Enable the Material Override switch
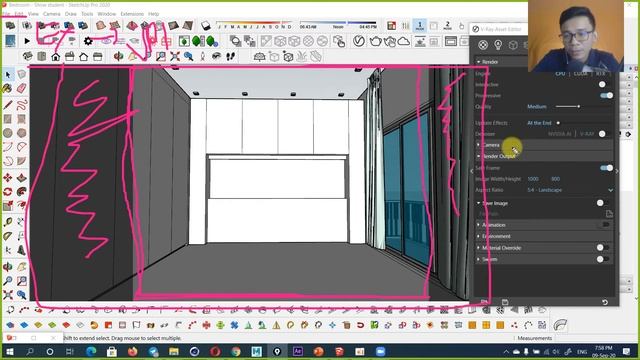Image resolution: width=640 pixels, height=360 pixels. click(x=602, y=247)
